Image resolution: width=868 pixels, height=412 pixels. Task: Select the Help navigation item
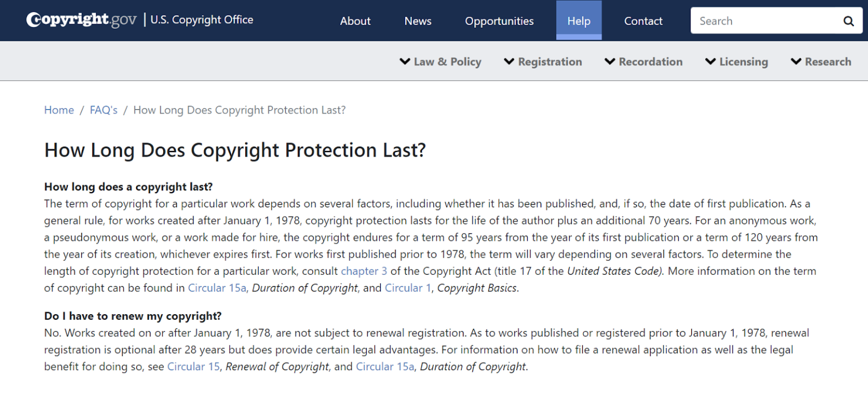pyautogui.click(x=579, y=20)
